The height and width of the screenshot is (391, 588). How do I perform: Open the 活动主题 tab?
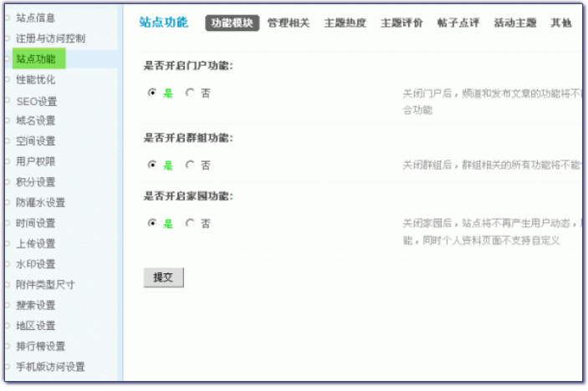coord(515,23)
